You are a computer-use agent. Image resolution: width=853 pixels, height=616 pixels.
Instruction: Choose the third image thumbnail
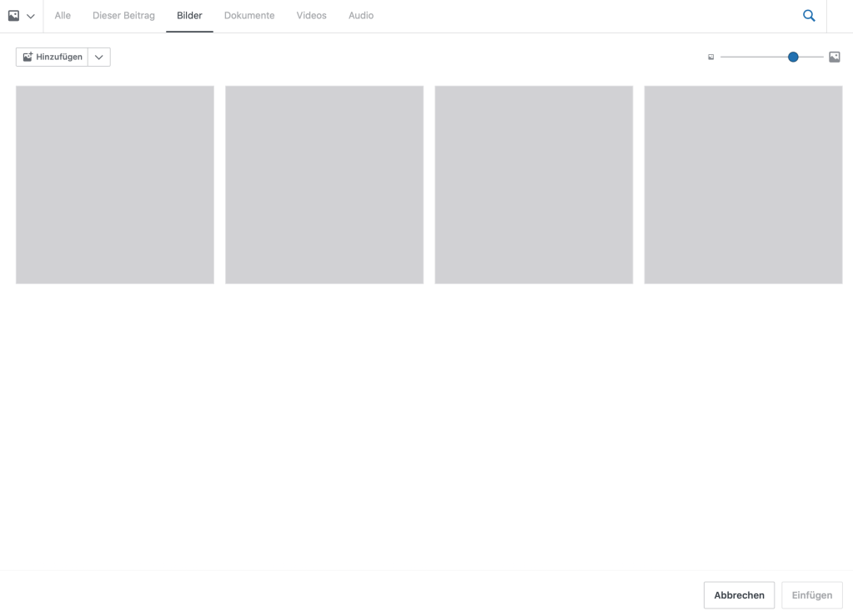(x=534, y=185)
